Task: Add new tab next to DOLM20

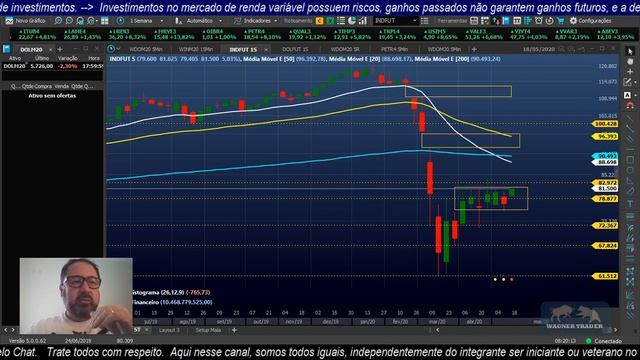Action: [60, 49]
